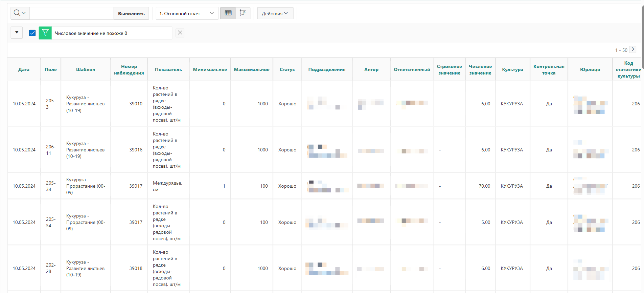
Task: Open the Действия actions menu
Action: [x=275, y=14]
